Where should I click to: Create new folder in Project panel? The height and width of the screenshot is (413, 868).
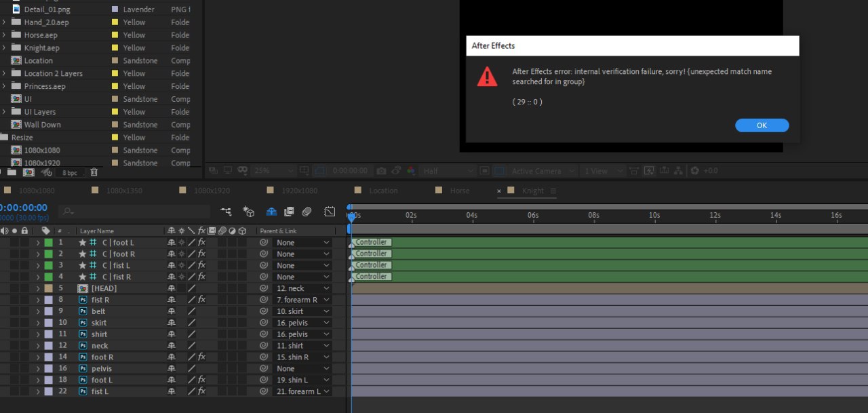click(x=12, y=172)
